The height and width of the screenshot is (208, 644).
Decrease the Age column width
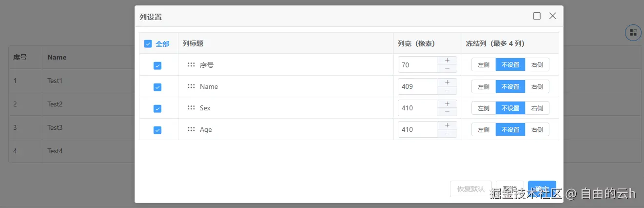click(x=447, y=133)
